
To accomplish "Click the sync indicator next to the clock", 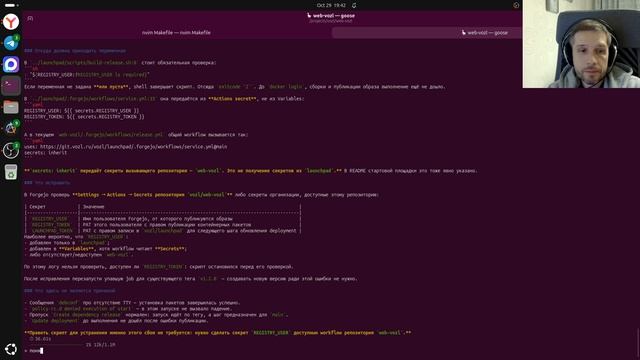I will coord(354,5).
